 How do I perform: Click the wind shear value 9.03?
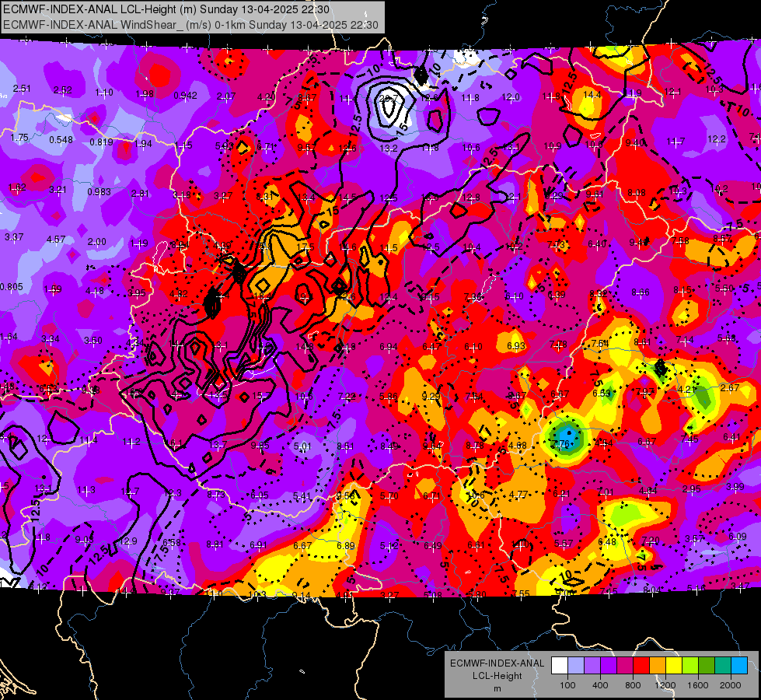pos(85,540)
